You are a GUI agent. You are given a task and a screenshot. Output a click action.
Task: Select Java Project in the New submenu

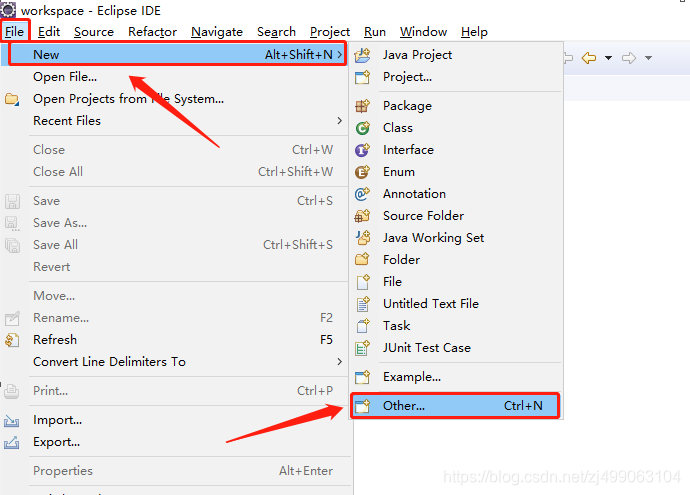click(457, 55)
